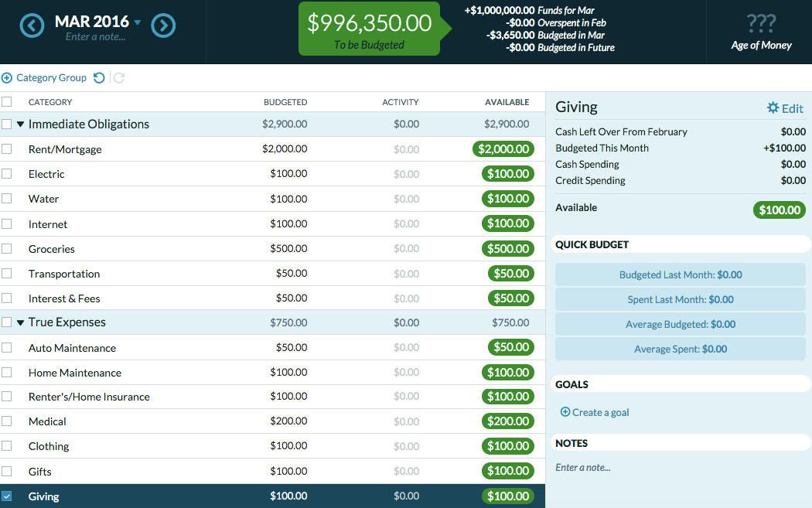Click the undo arrow icon
Screen dimensions: 812x508
(99, 77)
